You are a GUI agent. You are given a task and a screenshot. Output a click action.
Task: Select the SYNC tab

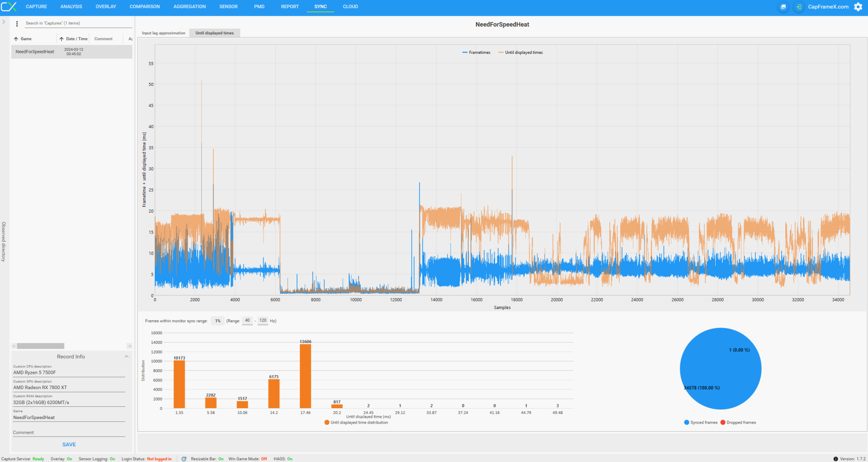point(321,7)
